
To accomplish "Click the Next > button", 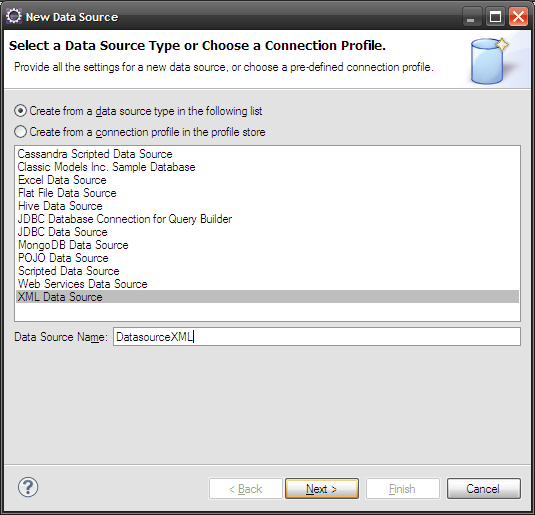I will [322, 489].
